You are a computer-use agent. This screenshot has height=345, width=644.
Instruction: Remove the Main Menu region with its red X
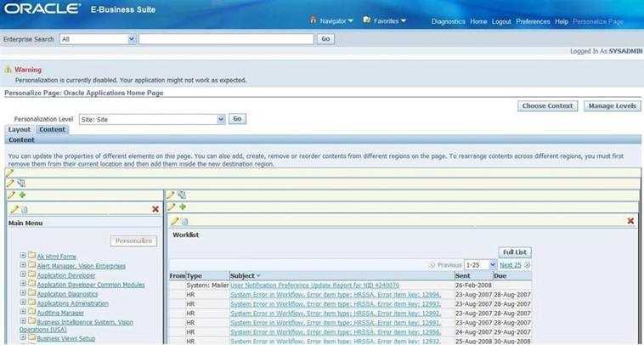[x=155, y=209]
